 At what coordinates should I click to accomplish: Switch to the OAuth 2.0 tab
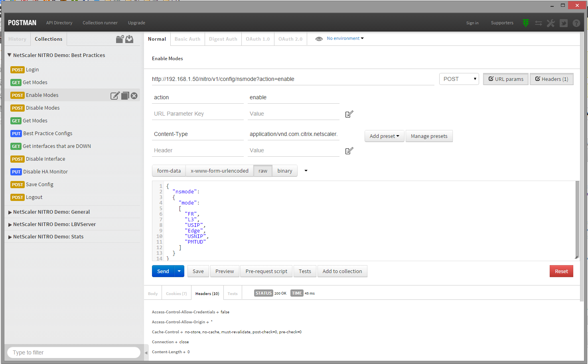[290, 39]
